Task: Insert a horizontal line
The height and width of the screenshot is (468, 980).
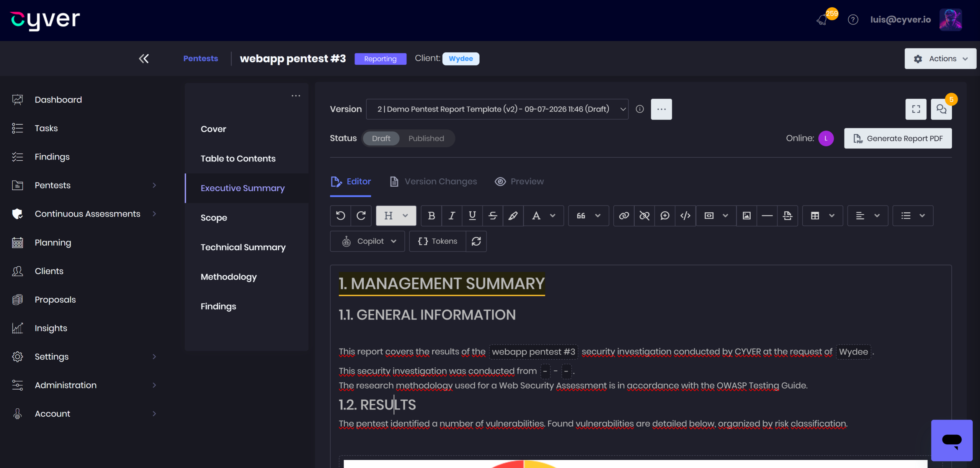Action: [767, 216]
